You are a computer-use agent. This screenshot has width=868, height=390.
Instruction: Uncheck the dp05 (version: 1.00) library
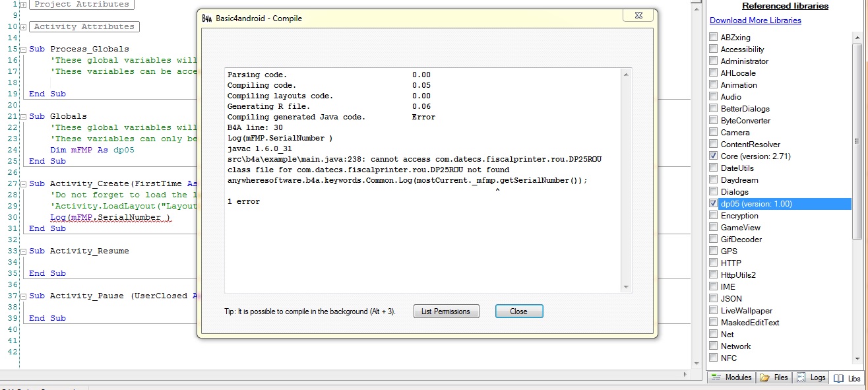click(x=714, y=204)
